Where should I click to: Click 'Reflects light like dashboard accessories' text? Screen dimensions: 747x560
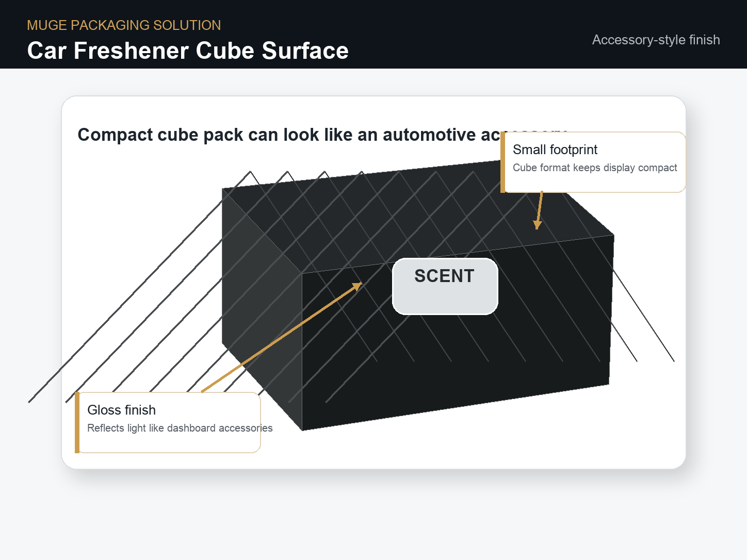[x=180, y=428]
